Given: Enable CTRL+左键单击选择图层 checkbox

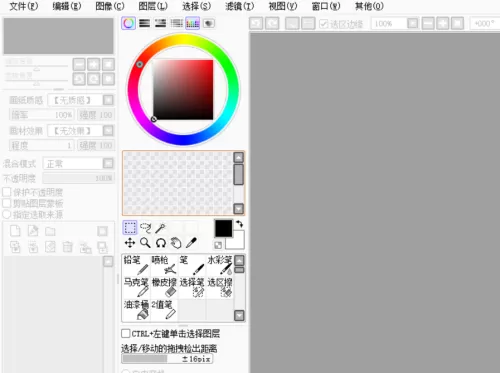Looking at the screenshot, I should (126, 333).
